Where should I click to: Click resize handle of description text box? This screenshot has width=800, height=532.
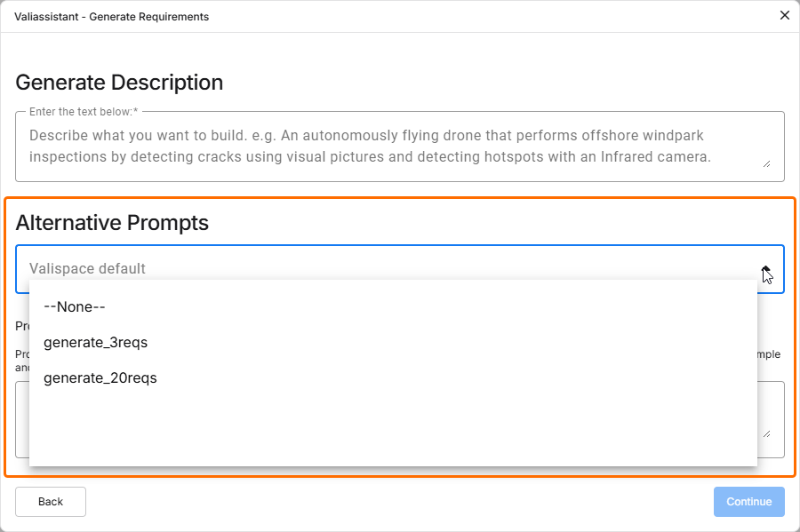(765, 163)
